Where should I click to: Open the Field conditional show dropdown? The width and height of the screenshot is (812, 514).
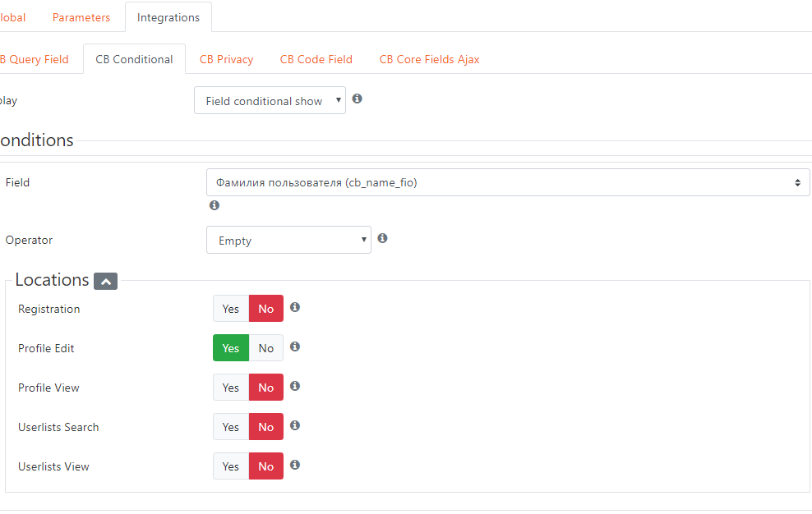[270, 100]
